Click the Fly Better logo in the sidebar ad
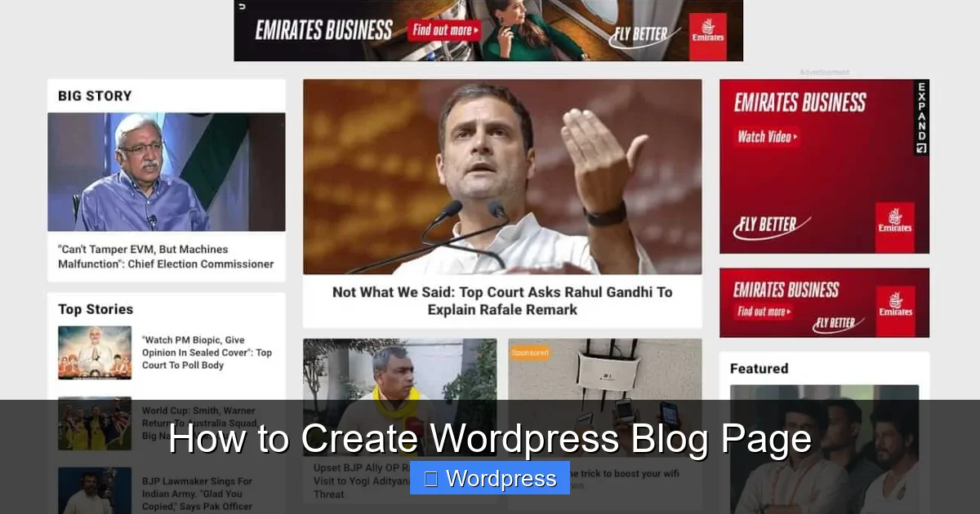This screenshot has height=514, width=980. pyautogui.click(x=767, y=223)
